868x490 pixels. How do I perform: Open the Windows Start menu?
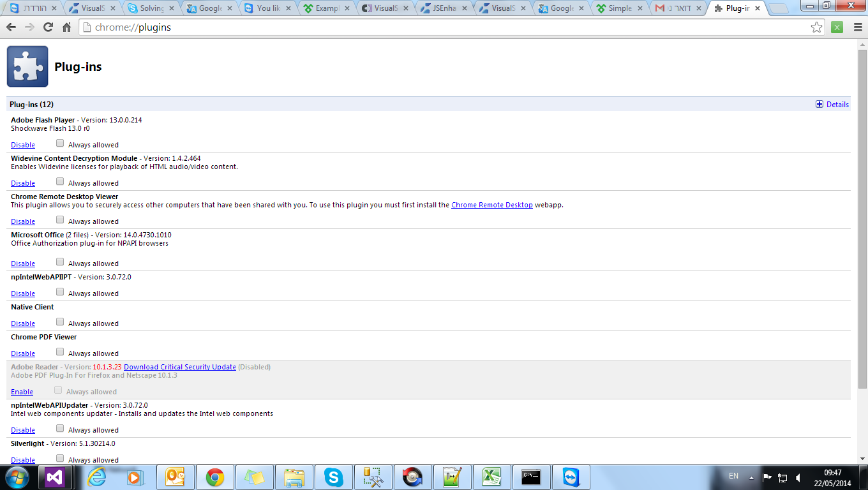(x=16, y=477)
